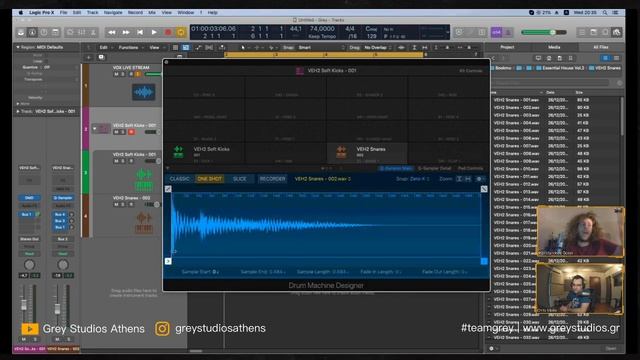Toggle the Inspector button in the control bar
Screen dimensions: 640x360
pos(32,32)
